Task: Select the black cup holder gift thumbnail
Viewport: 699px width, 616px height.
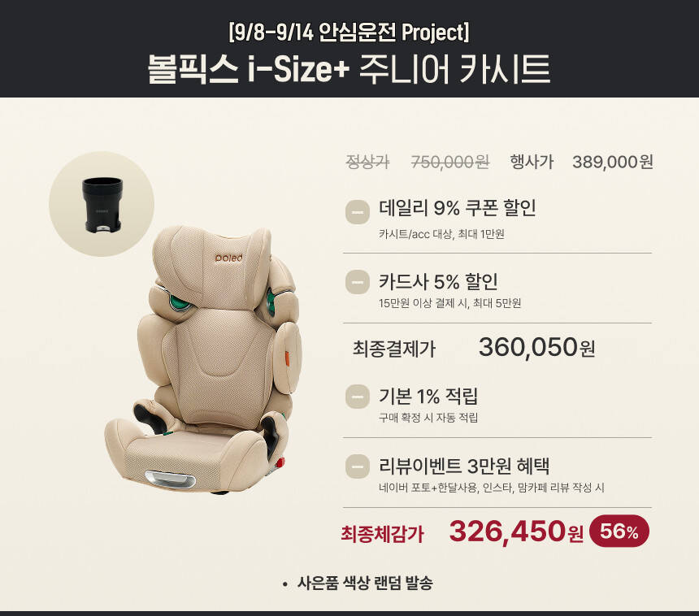Action: tap(102, 204)
